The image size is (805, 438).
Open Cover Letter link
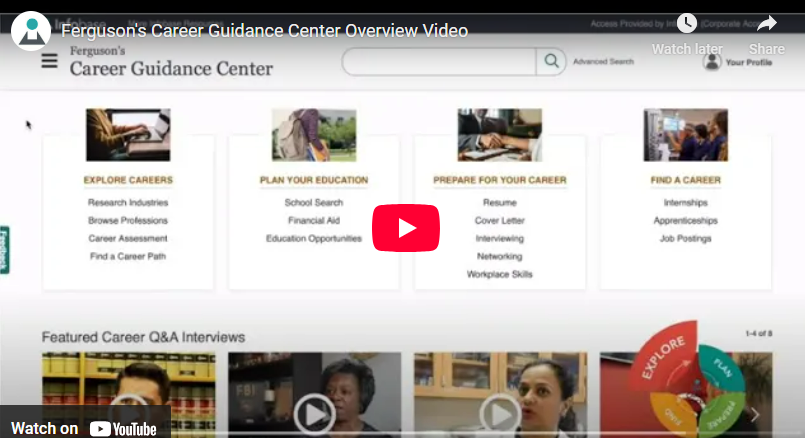500,220
